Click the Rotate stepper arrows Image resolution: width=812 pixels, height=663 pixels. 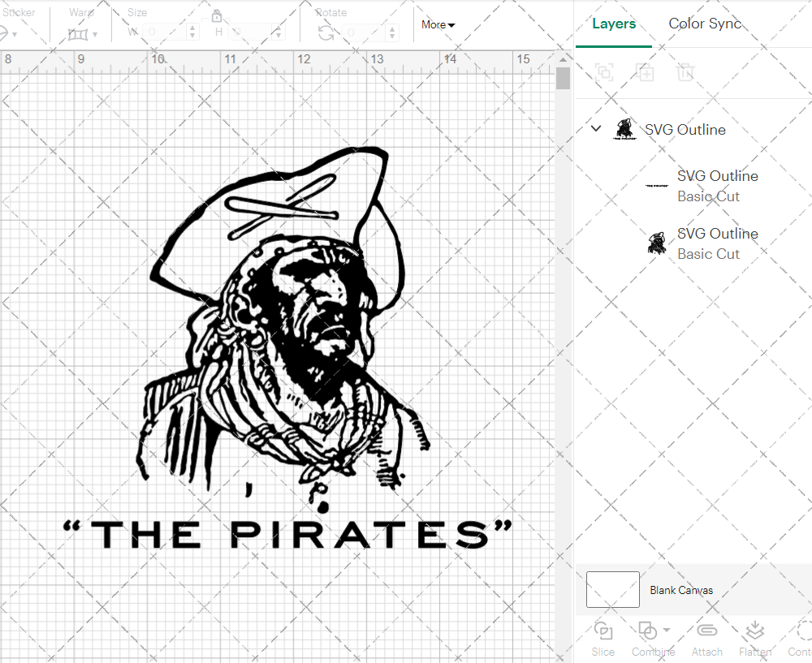pyautogui.click(x=392, y=32)
